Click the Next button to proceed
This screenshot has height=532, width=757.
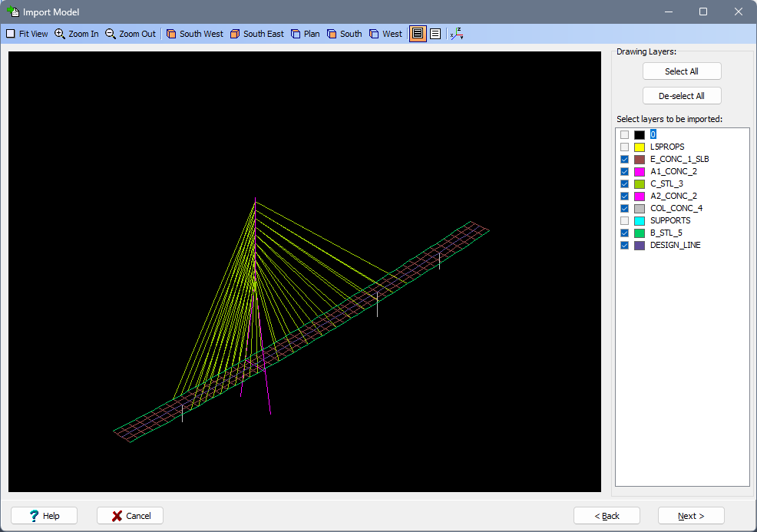690,515
